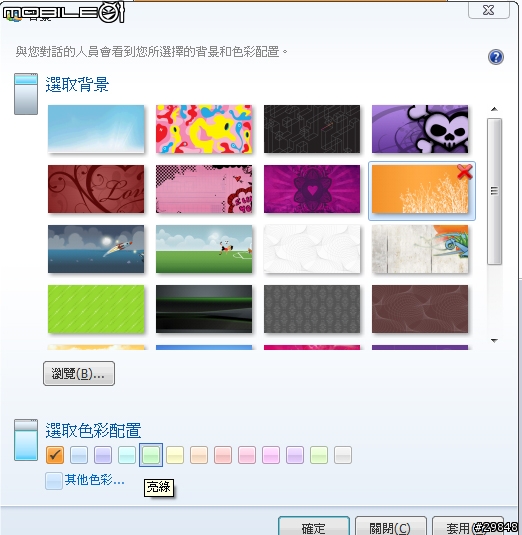Pick the lavender blue color scheme swatch
Viewport: 522px width, 535px height.
103,455
